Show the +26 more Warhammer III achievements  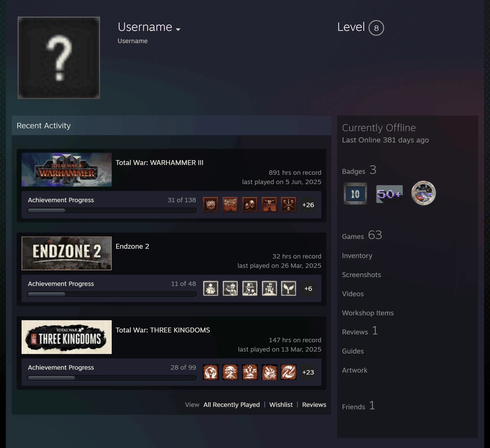pos(308,205)
